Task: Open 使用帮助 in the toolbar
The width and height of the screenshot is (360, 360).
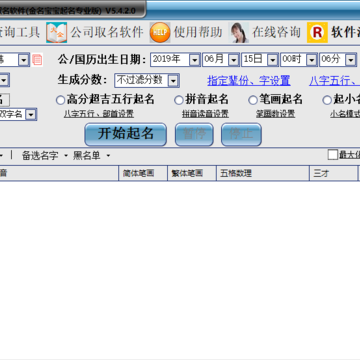Action: click(x=198, y=32)
